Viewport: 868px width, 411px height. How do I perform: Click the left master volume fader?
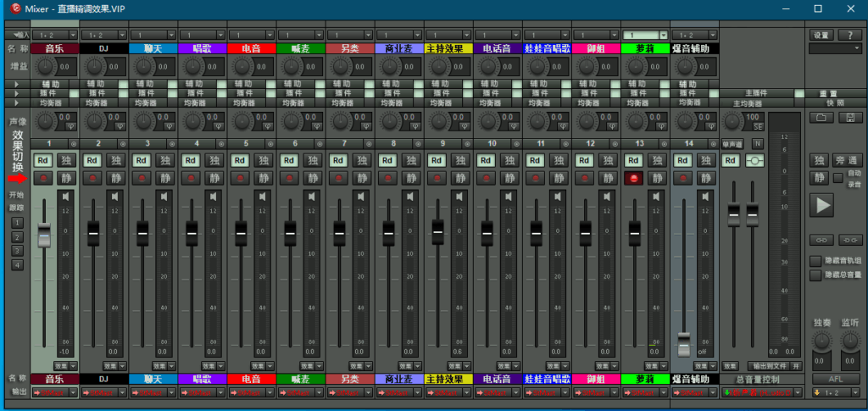tap(734, 214)
